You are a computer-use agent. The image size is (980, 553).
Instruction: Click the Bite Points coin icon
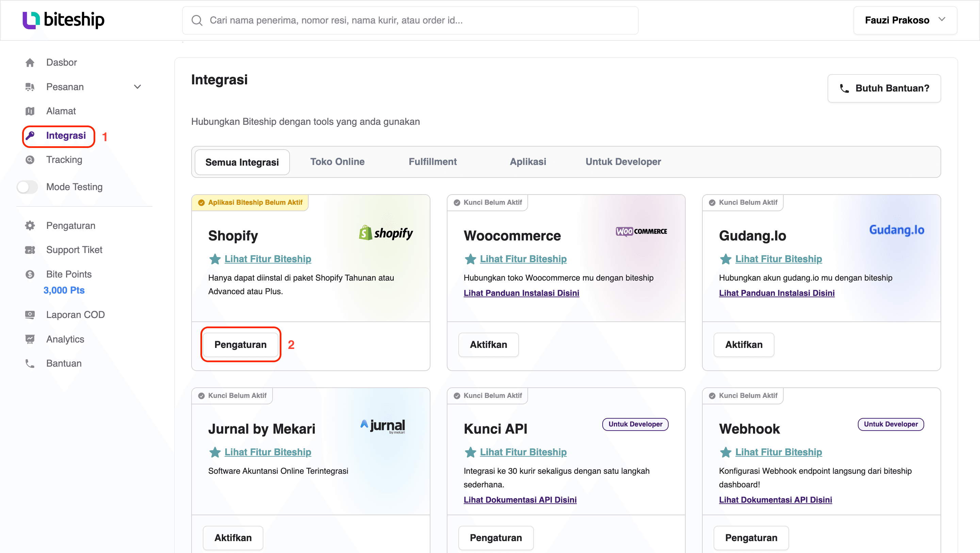coord(30,274)
